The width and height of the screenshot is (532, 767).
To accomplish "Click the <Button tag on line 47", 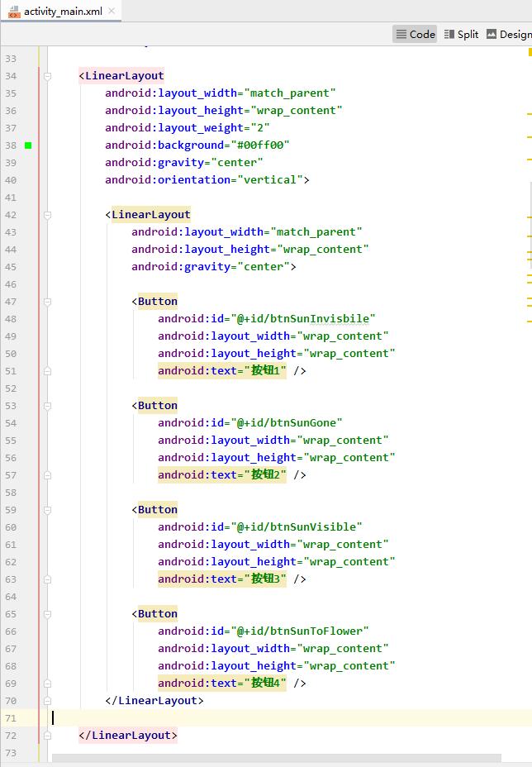I will pyautogui.click(x=154, y=302).
